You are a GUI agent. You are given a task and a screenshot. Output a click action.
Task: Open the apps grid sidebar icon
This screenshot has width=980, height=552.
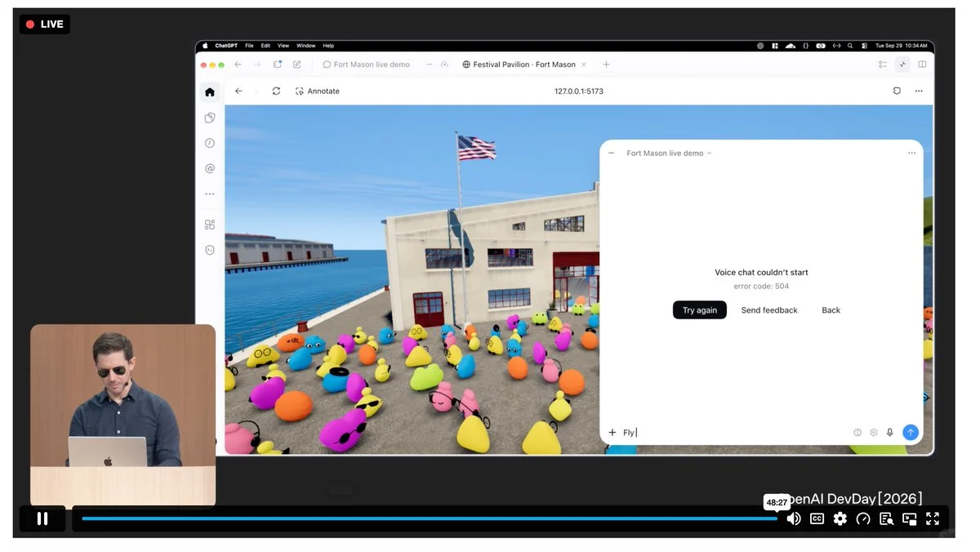(210, 225)
